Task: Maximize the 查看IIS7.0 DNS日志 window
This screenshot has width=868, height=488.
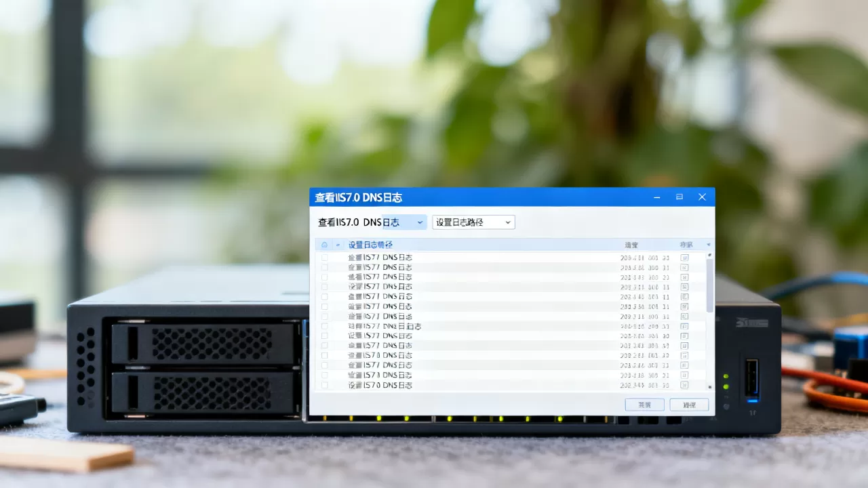Action: (x=679, y=197)
